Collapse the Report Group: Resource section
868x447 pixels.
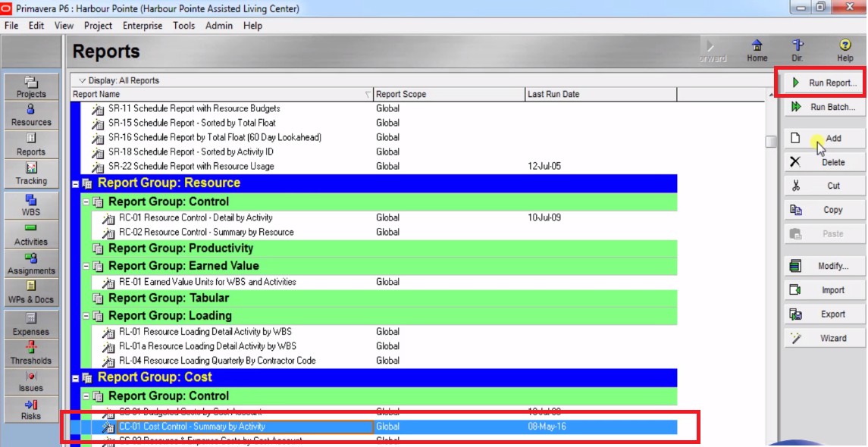point(77,183)
